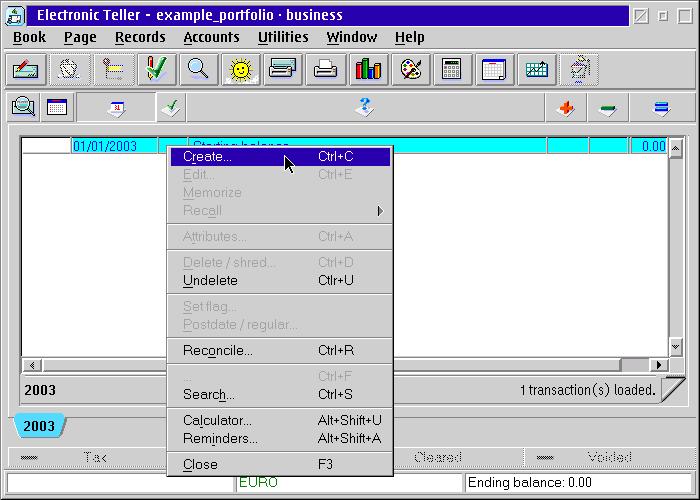
Task: Open the Records menu
Action: tap(140, 37)
